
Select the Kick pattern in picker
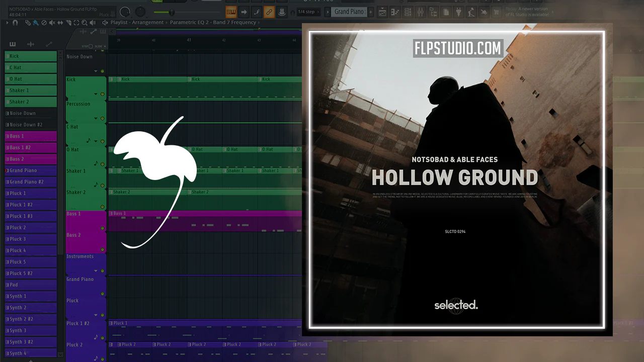point(31,56)
